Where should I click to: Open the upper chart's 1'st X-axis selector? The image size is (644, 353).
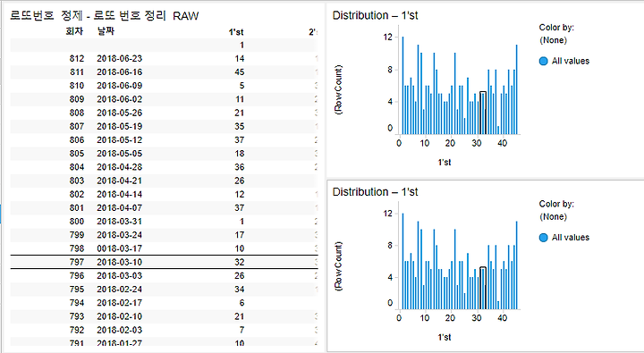click(x=445, y=162)
